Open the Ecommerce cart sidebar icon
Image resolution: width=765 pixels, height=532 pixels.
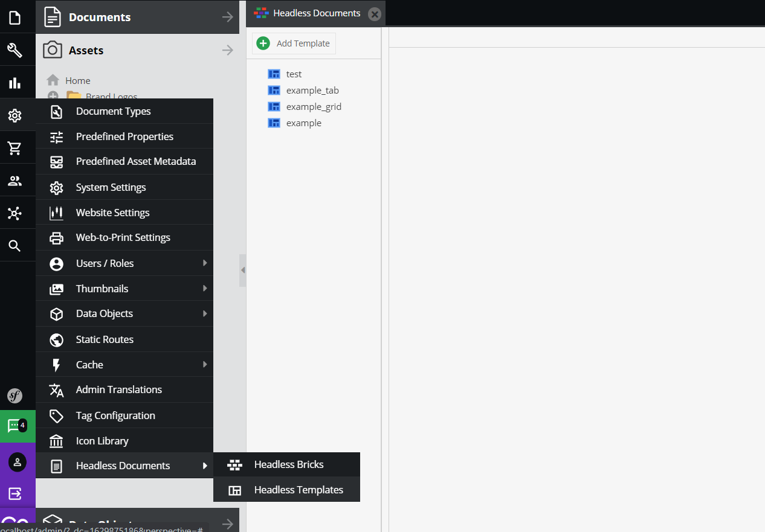tap(15, 148)
